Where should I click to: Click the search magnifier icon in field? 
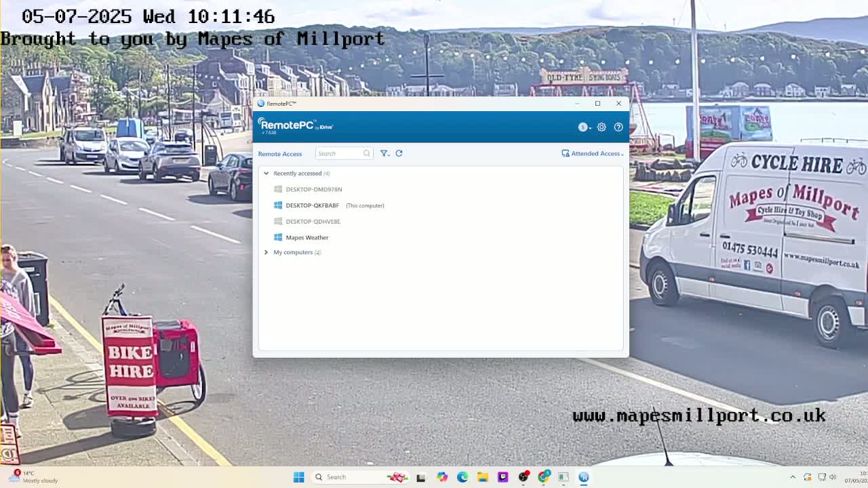click(x=366, y=153)
